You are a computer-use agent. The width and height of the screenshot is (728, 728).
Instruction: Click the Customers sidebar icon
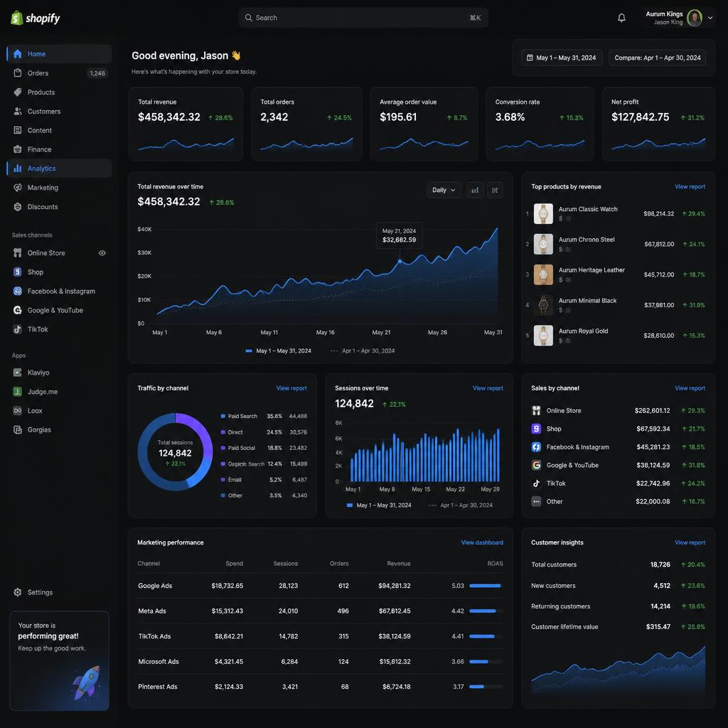[x=18, y=111]
